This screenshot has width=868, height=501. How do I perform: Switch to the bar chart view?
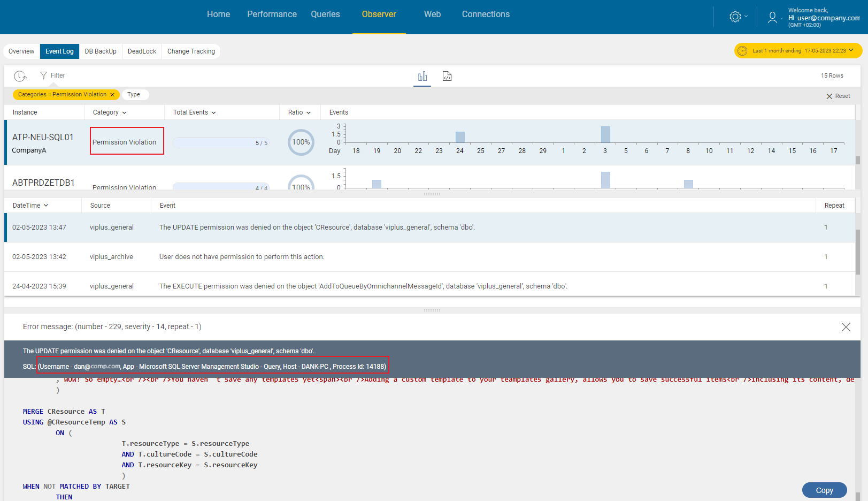(x=423, y=76)
